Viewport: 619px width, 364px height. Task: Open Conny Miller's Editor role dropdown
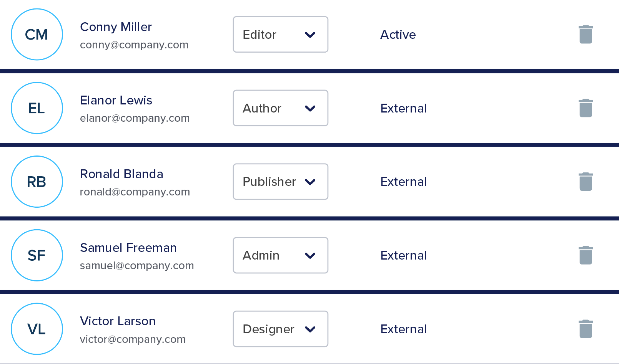pyautogui.click(x=280, y=35)
